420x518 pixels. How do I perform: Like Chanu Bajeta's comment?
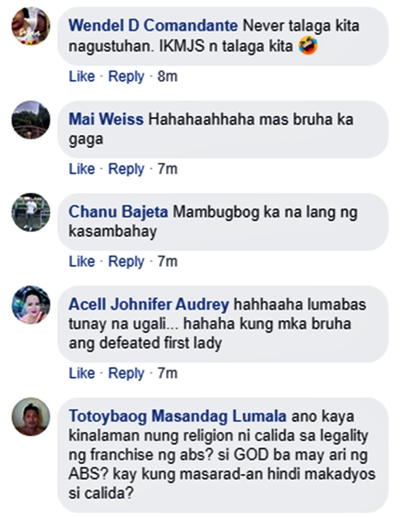click(82, 261)
